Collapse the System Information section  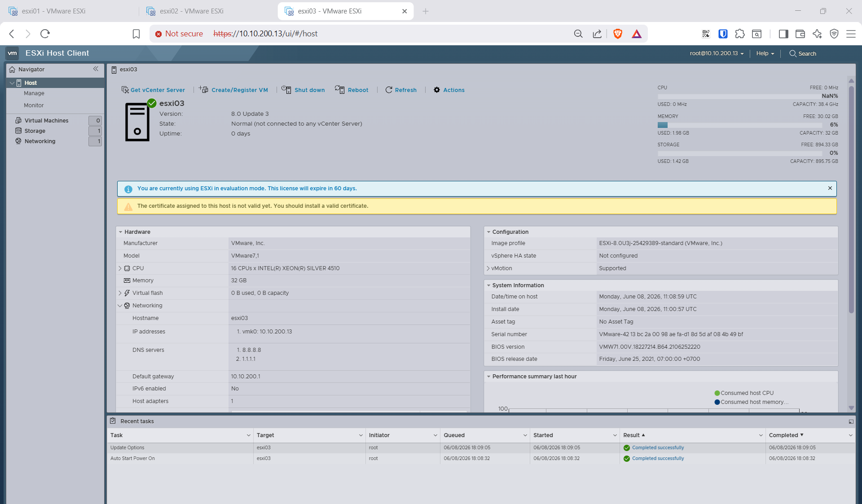tap(488, 285)
